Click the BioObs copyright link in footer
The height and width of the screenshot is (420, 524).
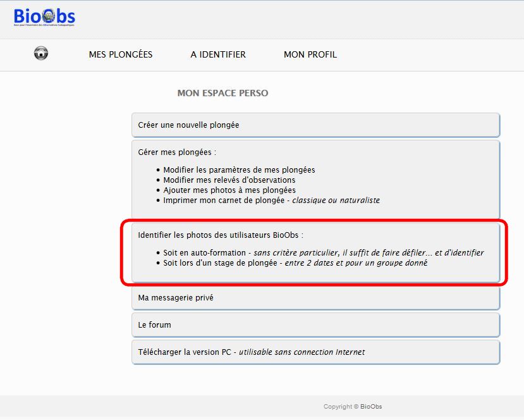tap(371, 407)
